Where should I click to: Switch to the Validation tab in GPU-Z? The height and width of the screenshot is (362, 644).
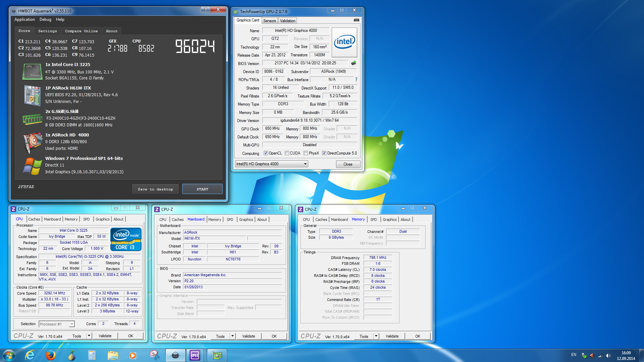tap(287, 21)
